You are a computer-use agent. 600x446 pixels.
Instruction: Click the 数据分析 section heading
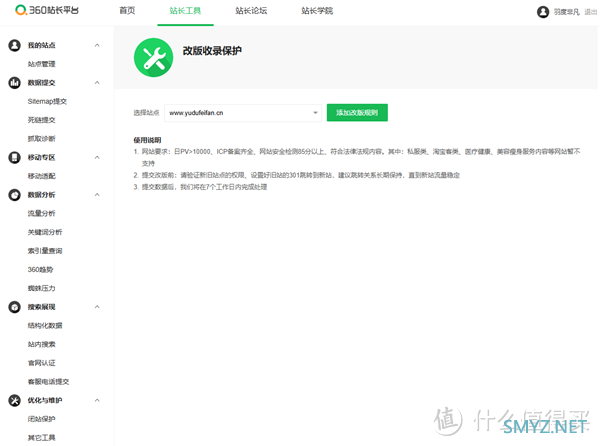[41, 195]
